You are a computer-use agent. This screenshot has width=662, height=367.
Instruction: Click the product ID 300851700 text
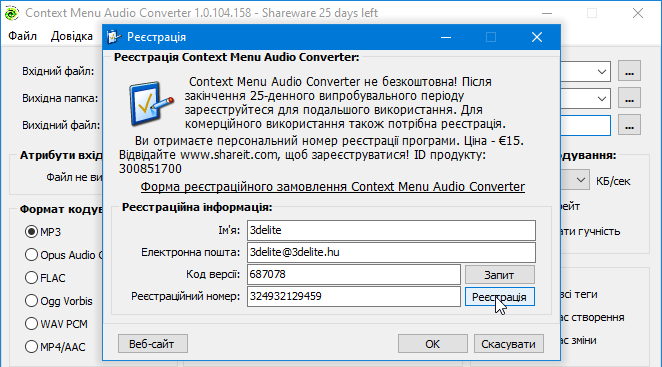tap(150, 169)
